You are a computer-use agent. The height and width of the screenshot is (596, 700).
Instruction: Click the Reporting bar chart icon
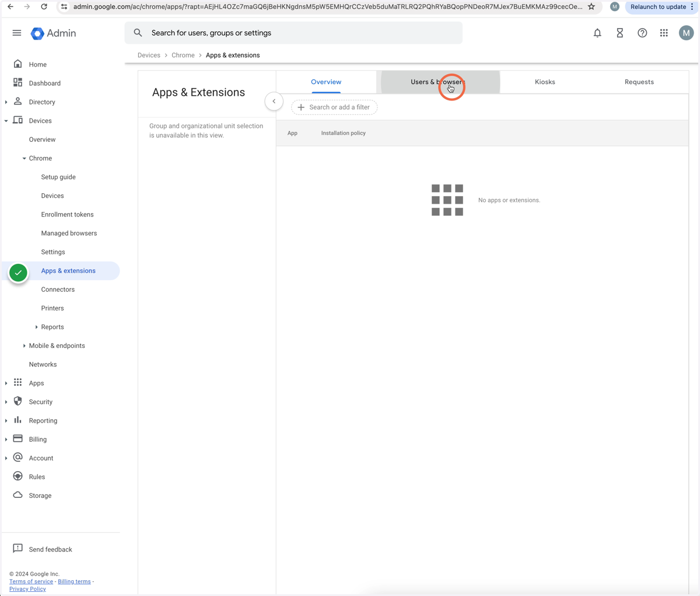click(x=18, y=420)
